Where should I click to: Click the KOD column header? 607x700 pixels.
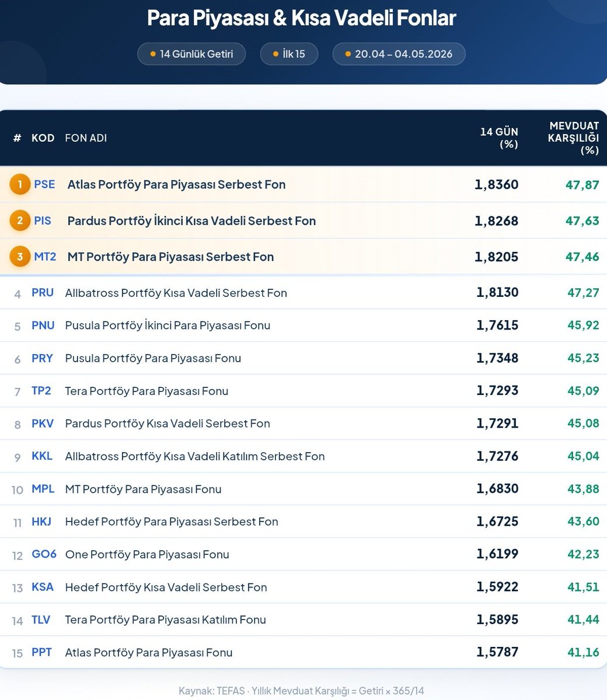43,138
